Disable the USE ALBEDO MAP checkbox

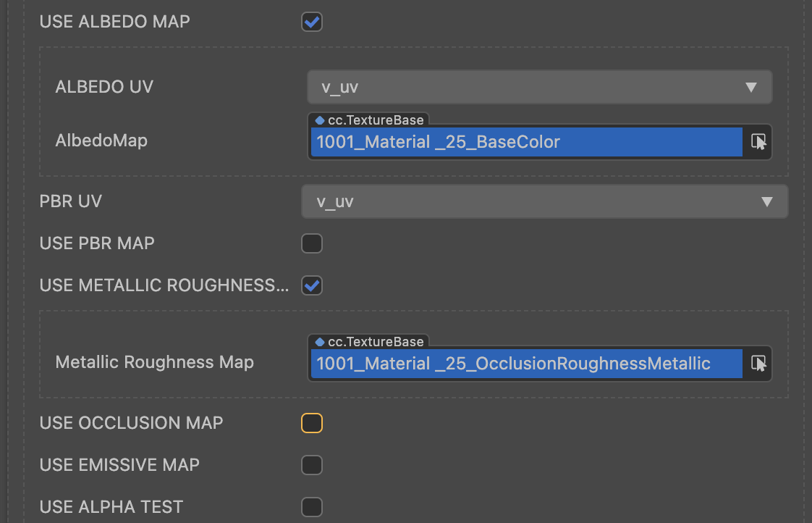pyautogui.click(x=312, y=22)
